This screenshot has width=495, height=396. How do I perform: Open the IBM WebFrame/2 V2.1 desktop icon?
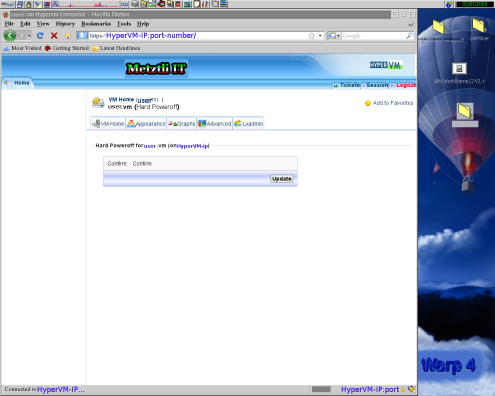coord(459,69)
